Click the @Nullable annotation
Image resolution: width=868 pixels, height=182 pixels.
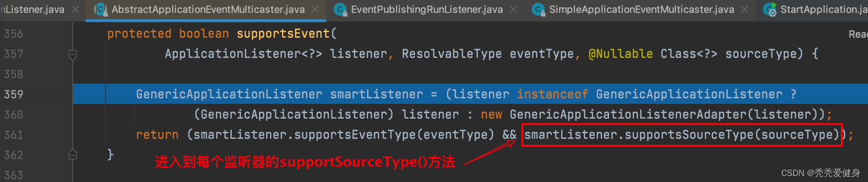coord(621,54)
